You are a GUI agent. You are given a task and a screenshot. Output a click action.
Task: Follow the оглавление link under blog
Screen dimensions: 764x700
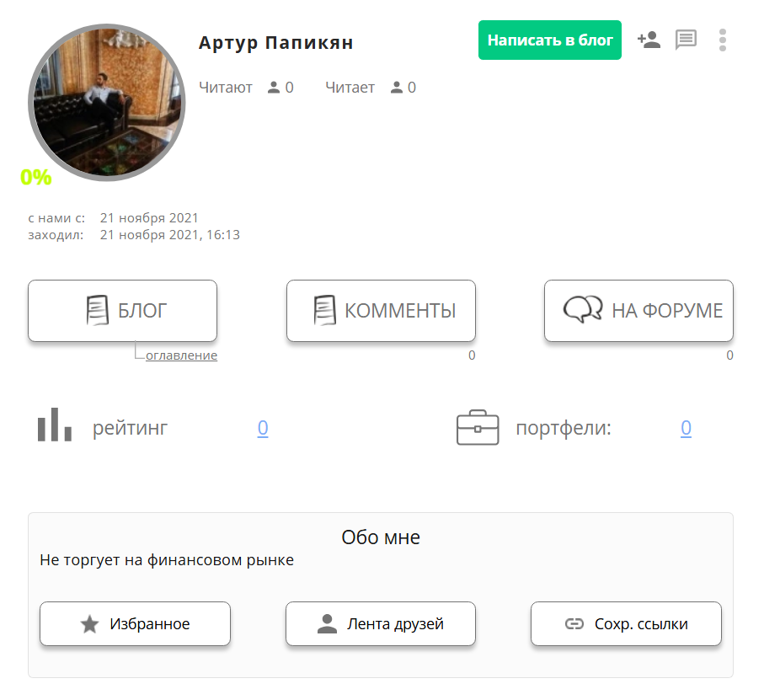[181, 355]
